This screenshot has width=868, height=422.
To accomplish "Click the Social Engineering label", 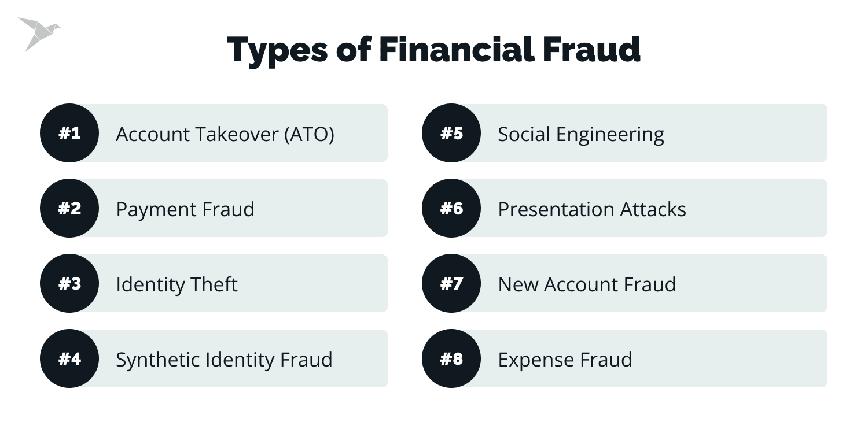I will tap(580, 134).
